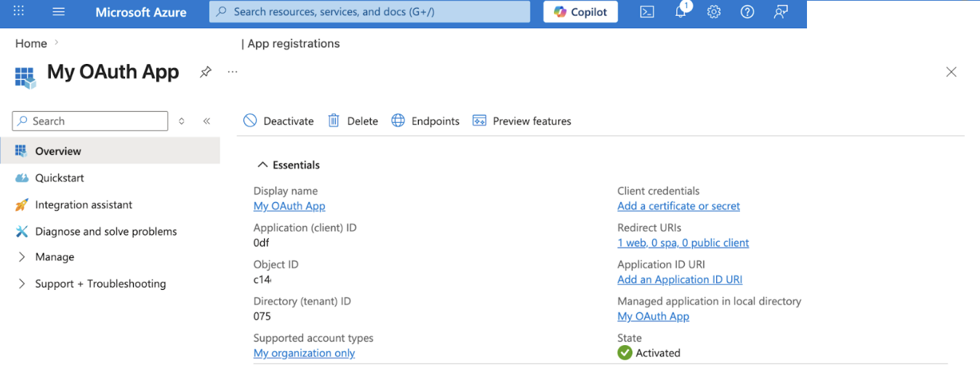Open the notifications bell

click(x=681, y=12)
